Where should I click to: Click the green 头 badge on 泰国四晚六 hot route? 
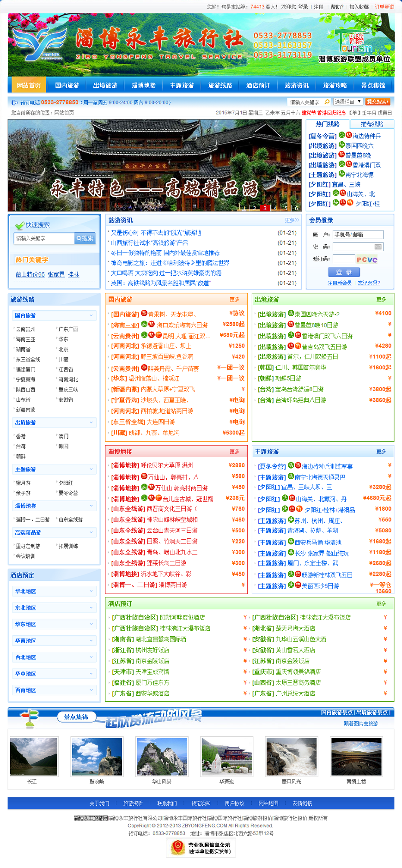342,145
